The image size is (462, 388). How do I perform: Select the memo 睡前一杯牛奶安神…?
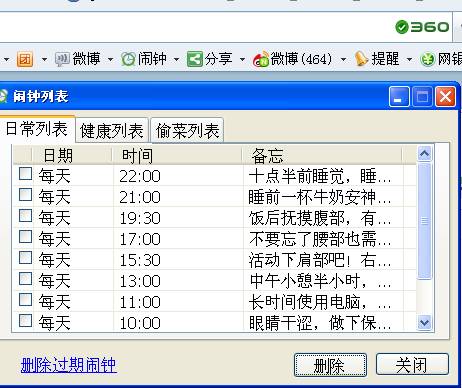click(320, 197)
